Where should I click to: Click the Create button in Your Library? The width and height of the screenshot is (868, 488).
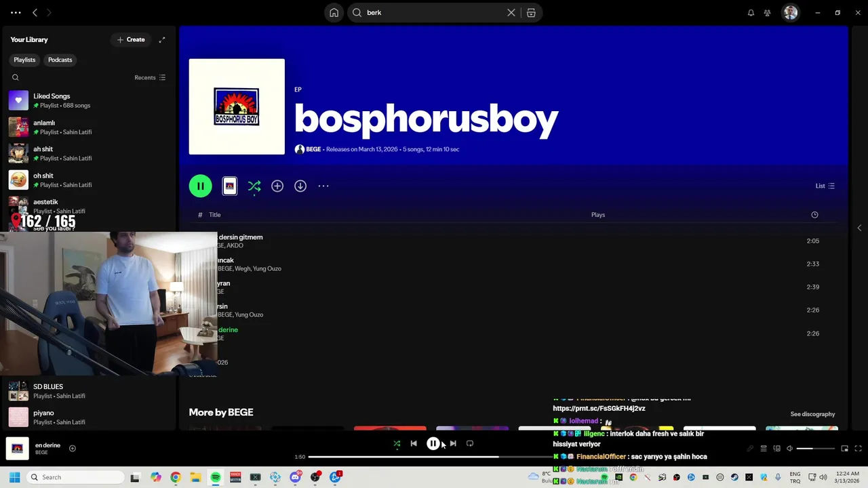[131, 40]
